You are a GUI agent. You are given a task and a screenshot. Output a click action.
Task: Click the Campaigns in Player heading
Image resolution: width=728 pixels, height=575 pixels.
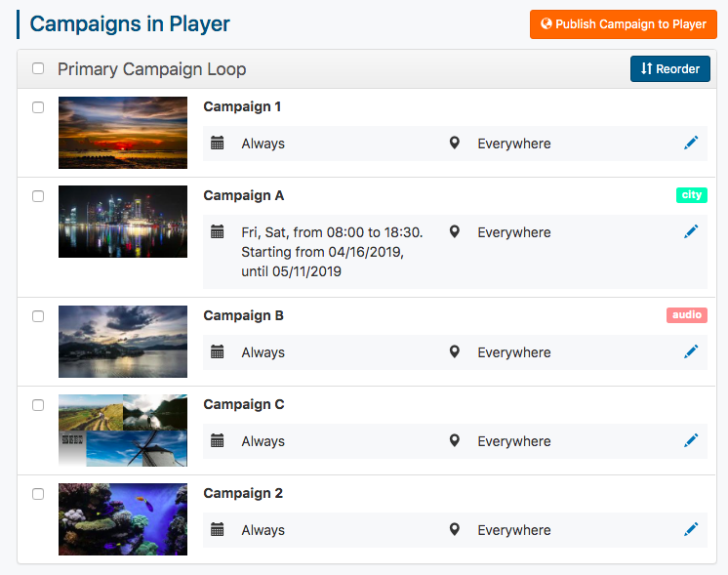[x=130, y=24]
